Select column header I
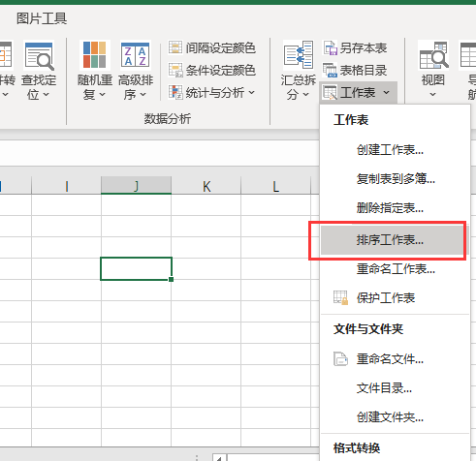This screenshot has width=476, height=461. click(67, 185)
